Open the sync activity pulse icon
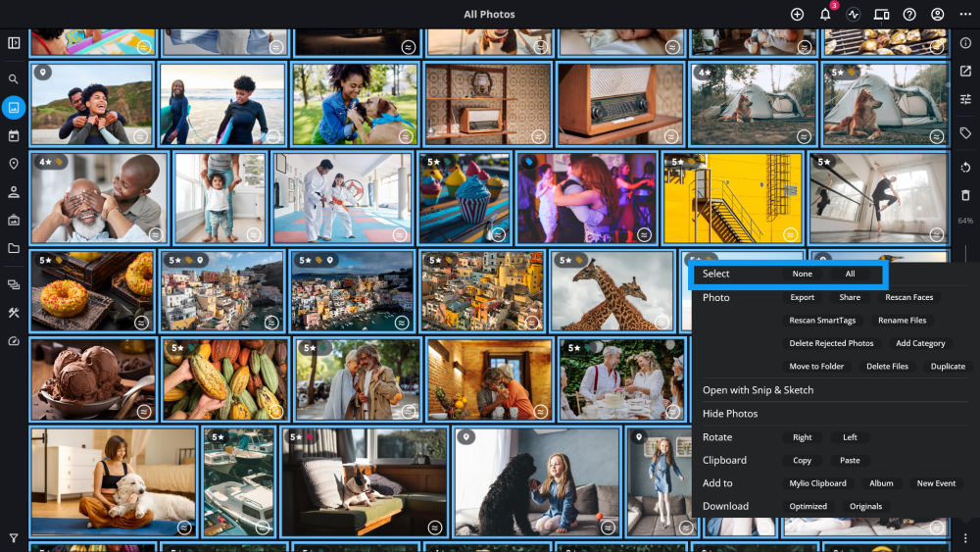 pyautogui.click(x=854, y=15)
